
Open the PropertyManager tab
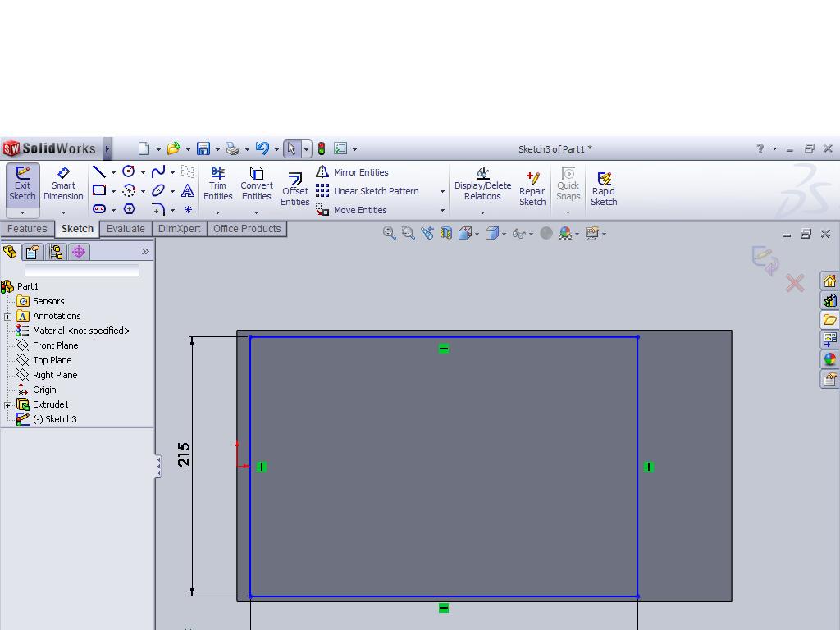point(33,252)
